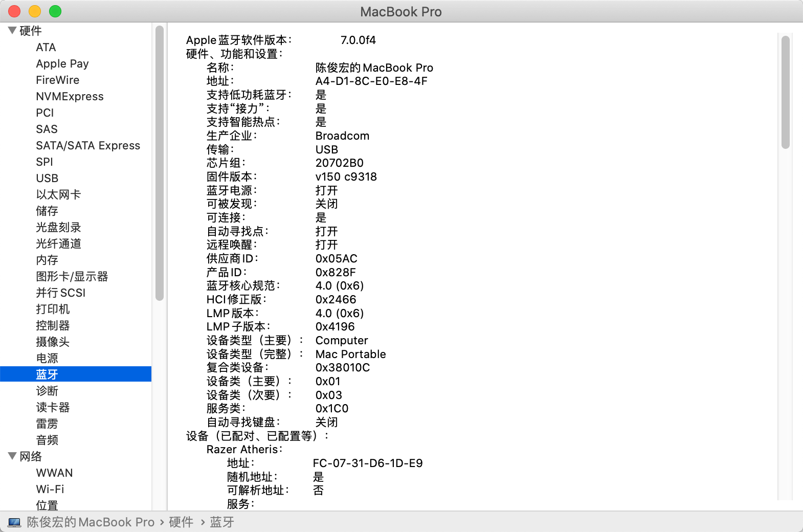Select ATA in the sidebar
The width and height of the screenshot is (803, 532).
(46, 48)
